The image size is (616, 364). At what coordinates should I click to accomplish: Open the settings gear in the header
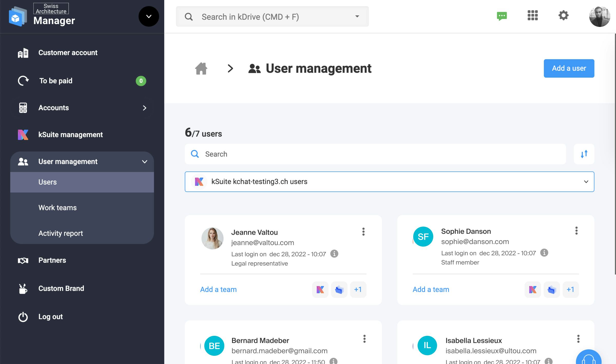click(x=563, y=16)
